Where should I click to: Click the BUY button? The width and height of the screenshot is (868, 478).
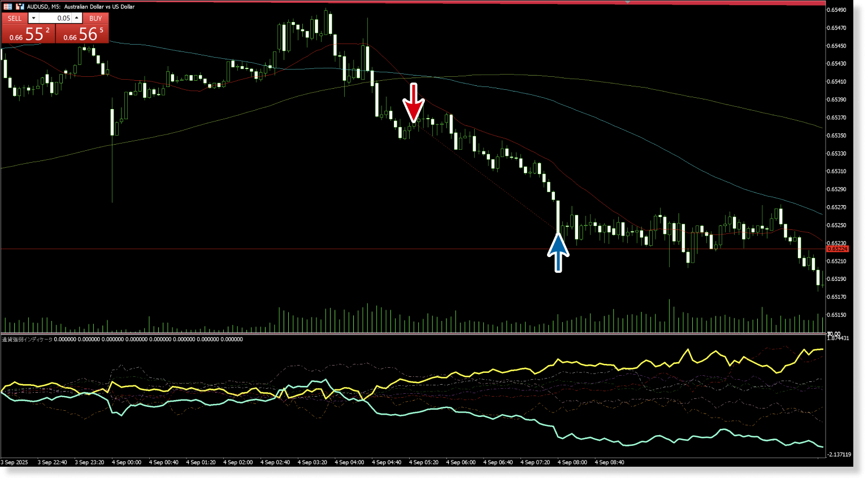(96, 18)
